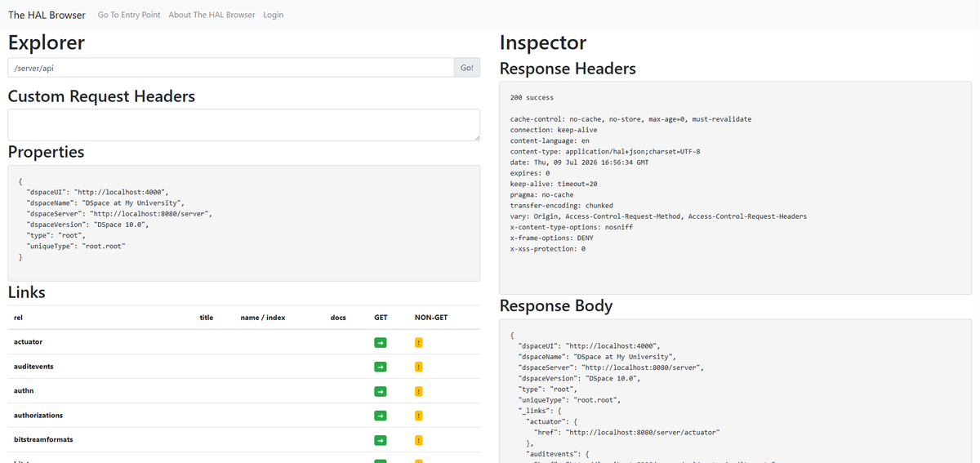
Task: Open About The HAL Browser
Action: click(212, 15)
